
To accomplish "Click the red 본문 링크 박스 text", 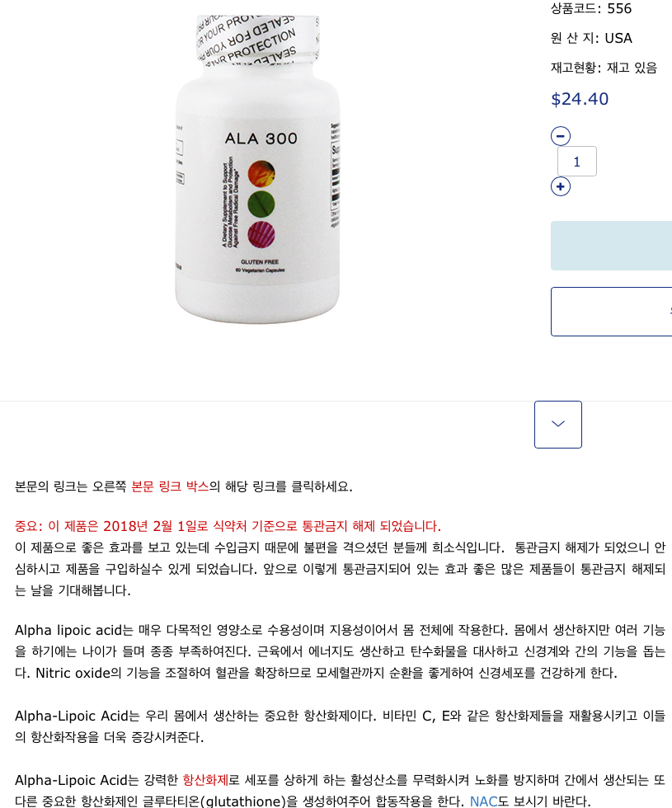I will (x=170, y=486).
